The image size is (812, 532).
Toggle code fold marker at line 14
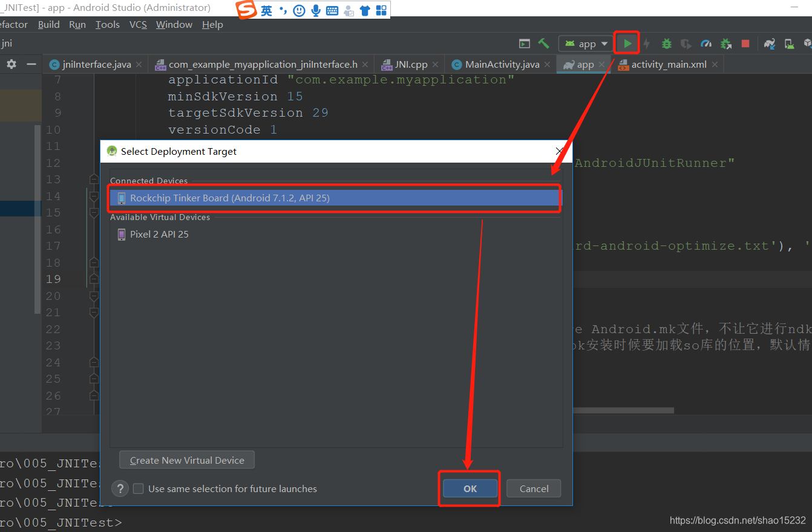(94, 196)
